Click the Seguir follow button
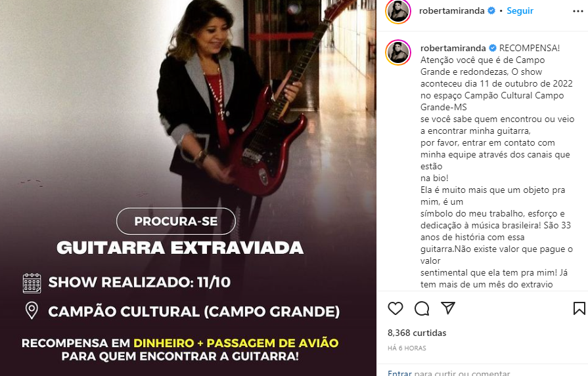The height and width of the screenshot is (376, 588). (520, 11)
